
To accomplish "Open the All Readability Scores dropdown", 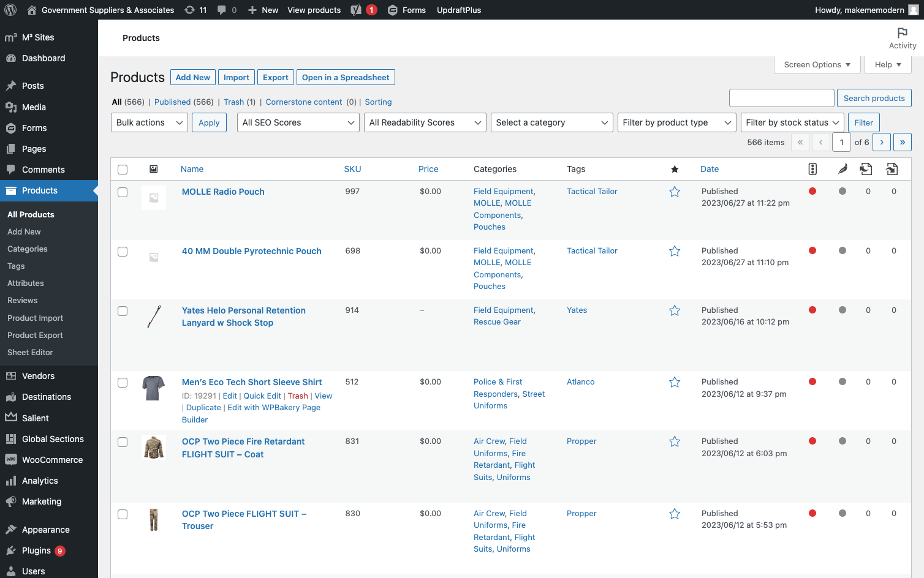I will pyautogui.click(x=425, y=122).
